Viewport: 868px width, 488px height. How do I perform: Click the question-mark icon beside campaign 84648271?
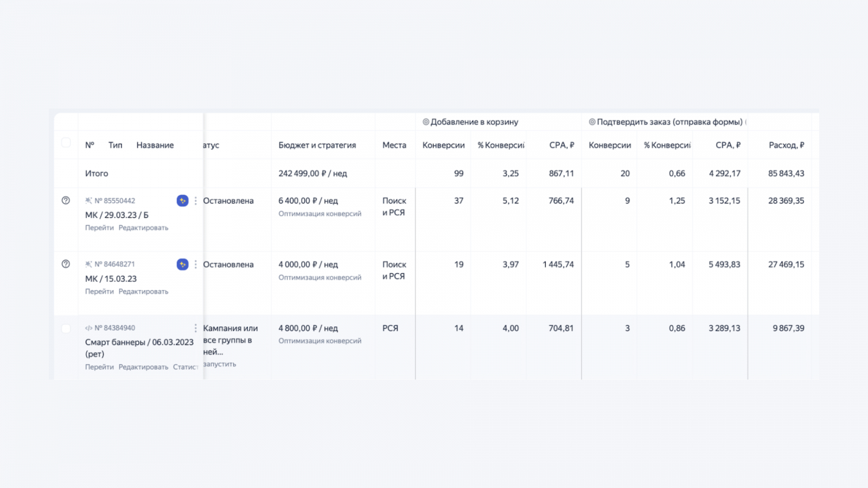click(66, 264)
